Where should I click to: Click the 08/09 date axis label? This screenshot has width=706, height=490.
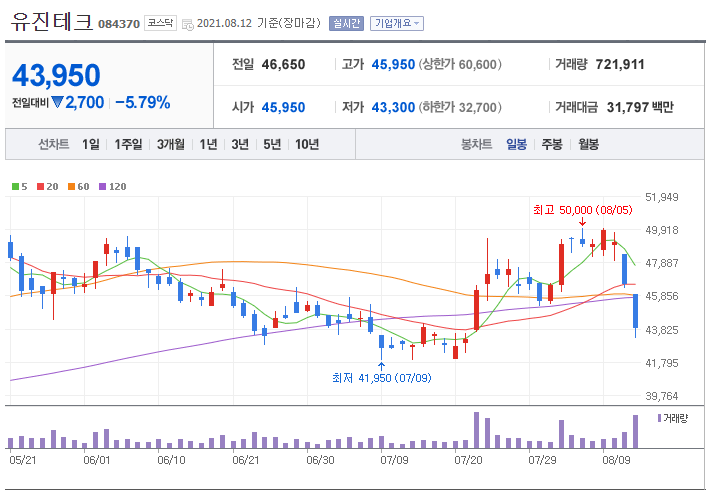(616, 461)
